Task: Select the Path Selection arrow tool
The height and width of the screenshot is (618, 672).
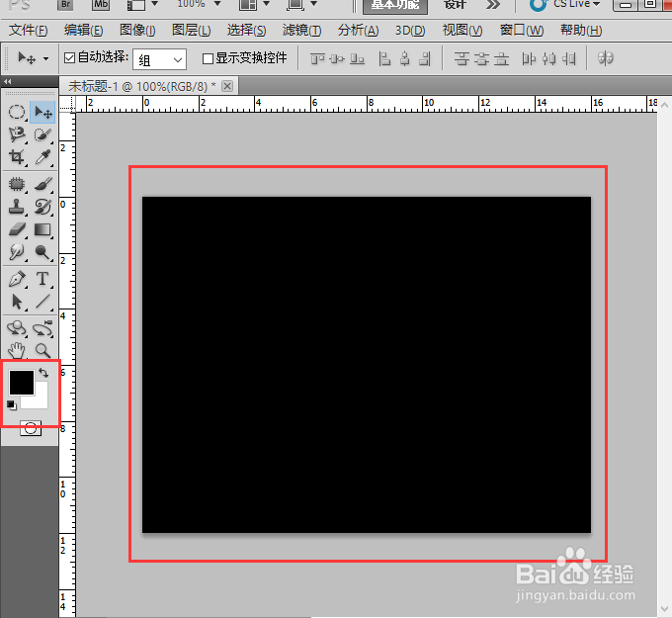Action: pos(17,302)
